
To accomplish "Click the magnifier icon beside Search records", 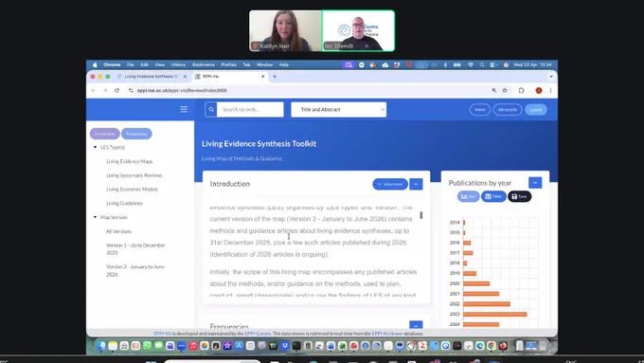I will pos(211,109).
